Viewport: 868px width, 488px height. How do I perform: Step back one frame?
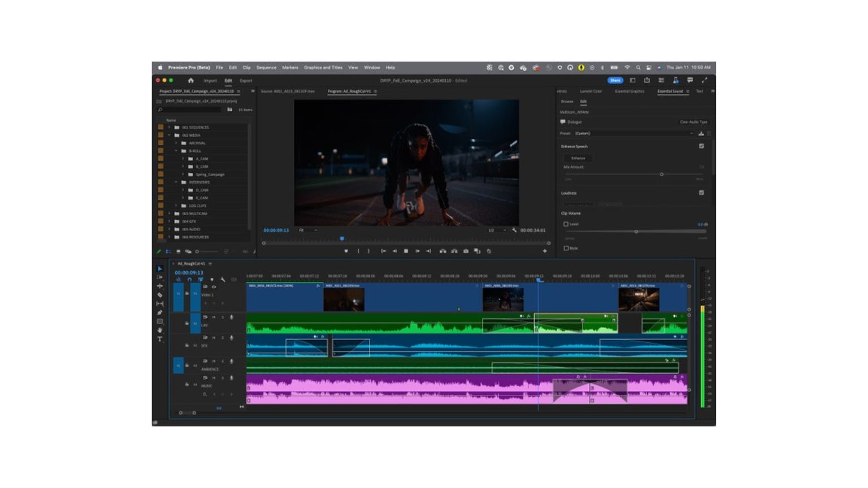[394, 251]
